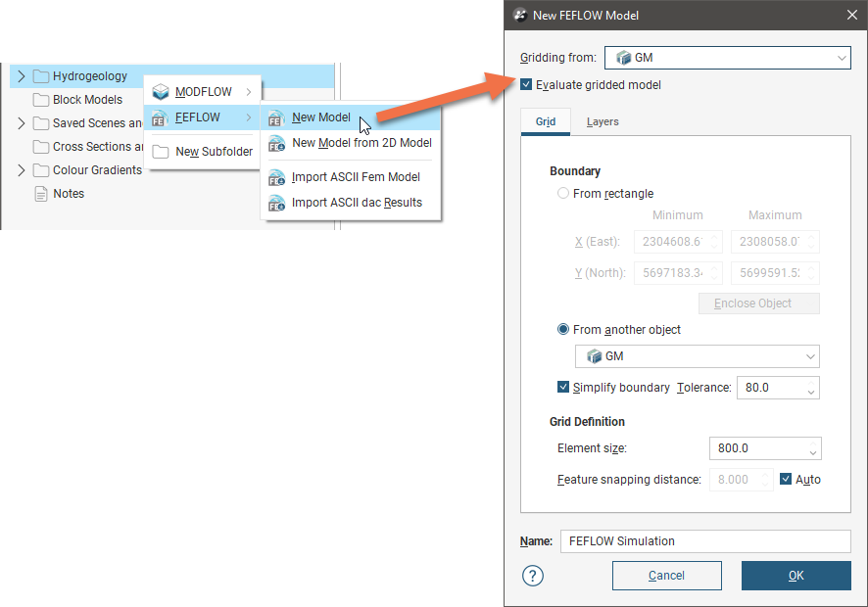Open the Gridding from dropdown
This screenshot has width=868, height=607.
click(727, 59)
